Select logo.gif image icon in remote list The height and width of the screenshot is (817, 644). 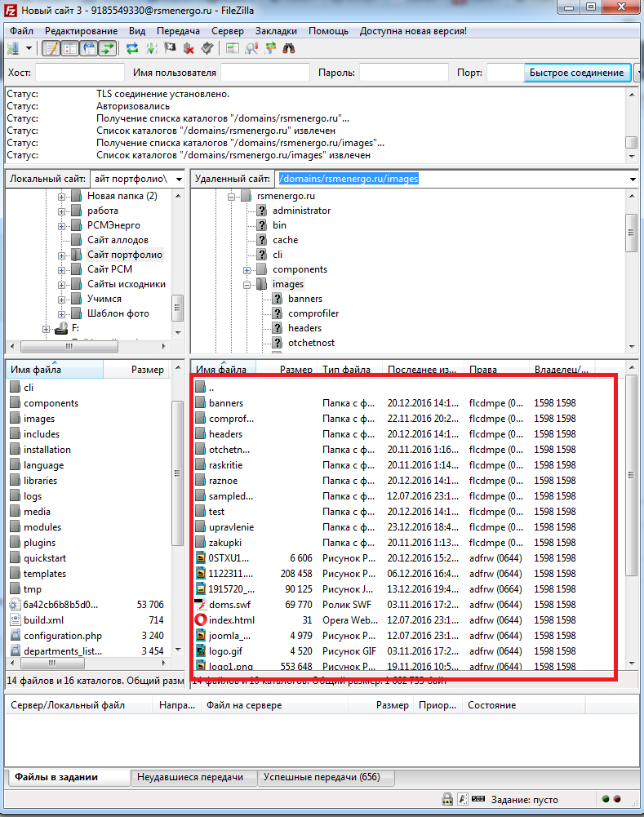coord(201,650)
